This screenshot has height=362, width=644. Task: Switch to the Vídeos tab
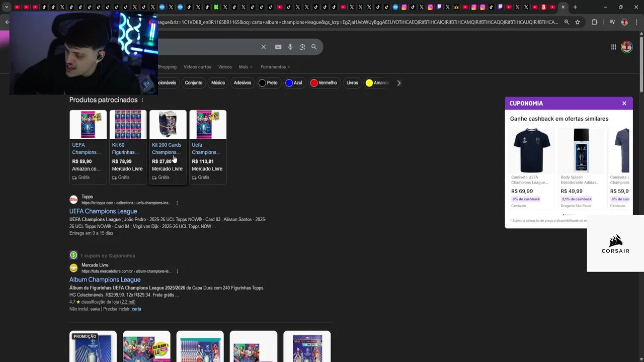(225, 67)
